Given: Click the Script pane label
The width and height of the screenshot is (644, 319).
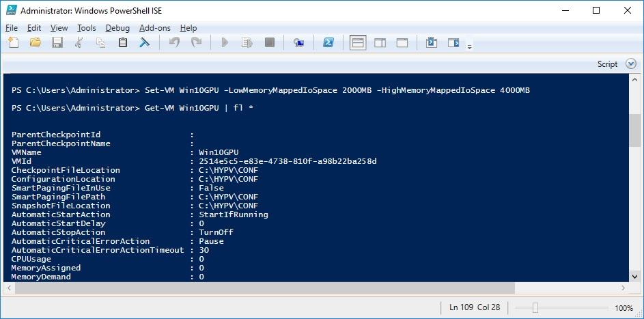Looking at the screenshot, I should (607, 64).
